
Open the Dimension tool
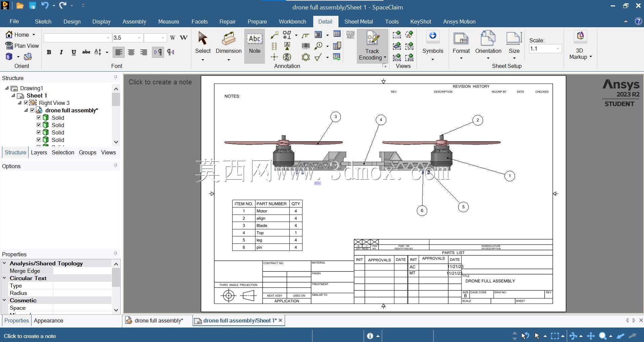pos(229,46)
